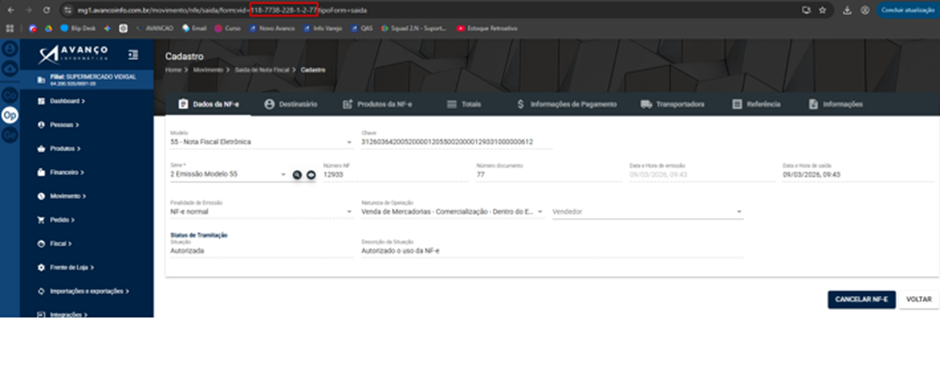Viewport: 940px width, 381px height.
Task: Click the site information icon in address bar
Action: (x=68, y=10)
